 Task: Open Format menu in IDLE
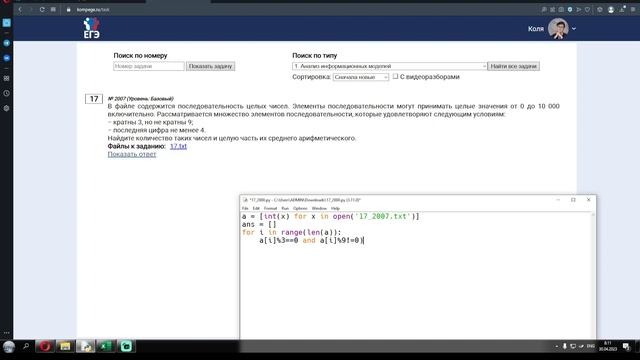coord(270,209)
